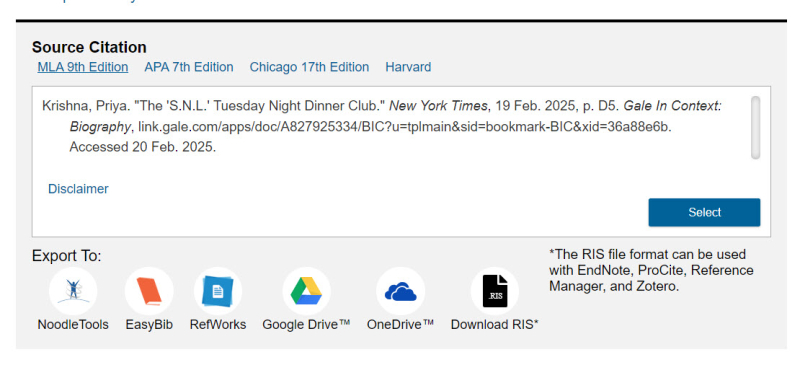Switch to APA 7th Edition format
Image resolution: width=800 pixels, height=365 pixels.
(189, 67)
